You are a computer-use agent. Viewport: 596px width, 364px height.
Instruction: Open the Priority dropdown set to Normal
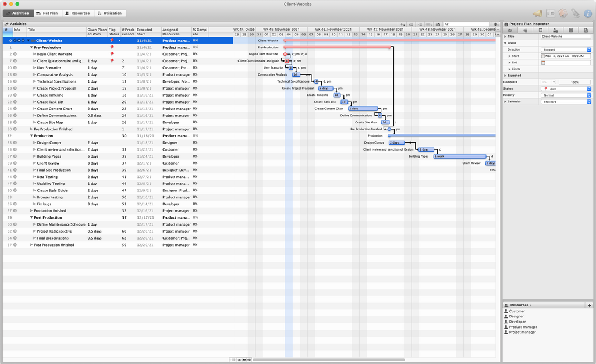click(x=565, y=95)
